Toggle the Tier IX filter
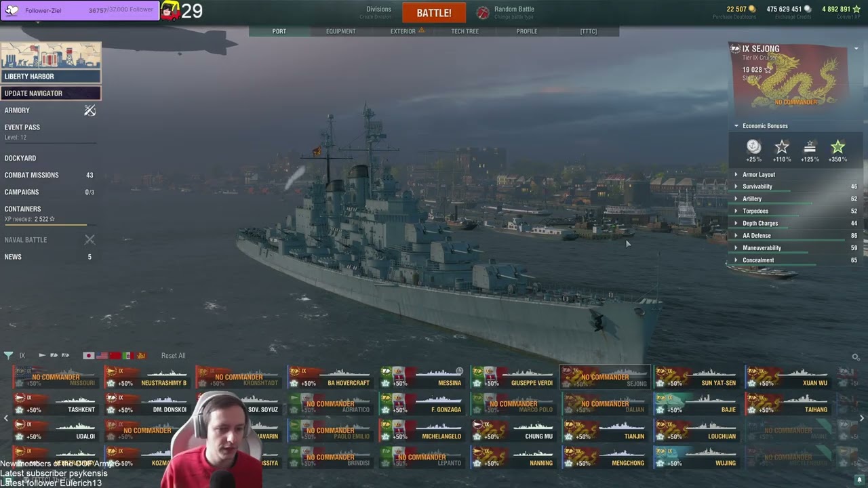 pos(22,356)
